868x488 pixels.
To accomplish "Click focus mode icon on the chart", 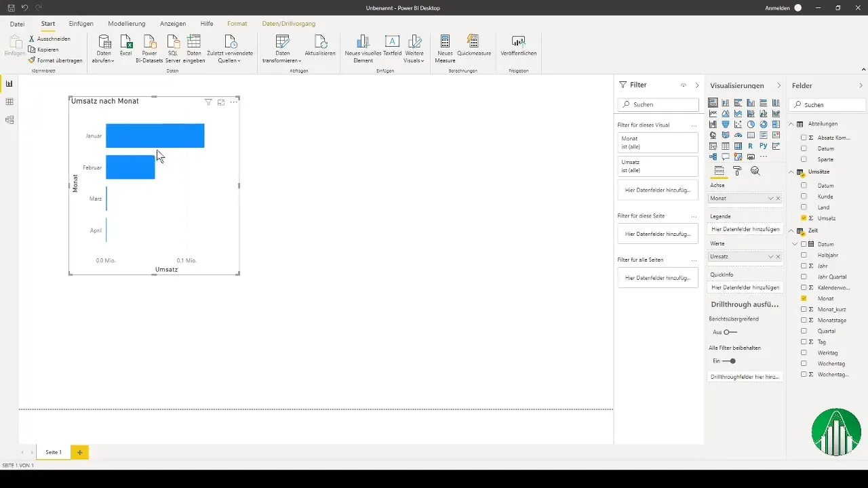I will tap(221, 102).
